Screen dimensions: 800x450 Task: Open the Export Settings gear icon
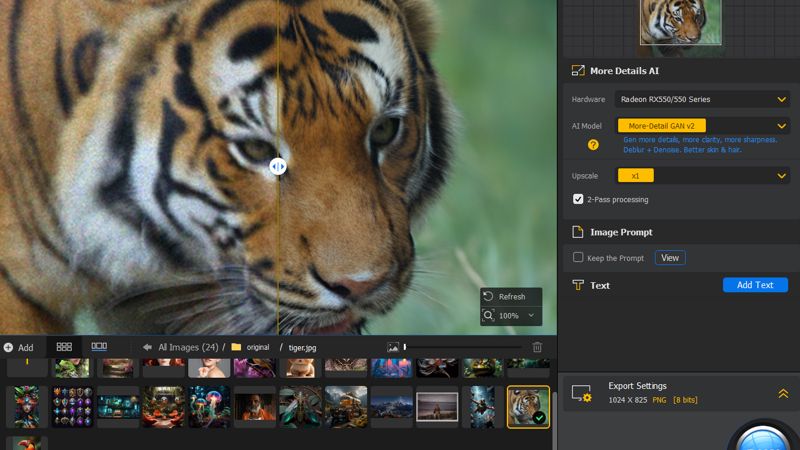(x=582, y=393)
